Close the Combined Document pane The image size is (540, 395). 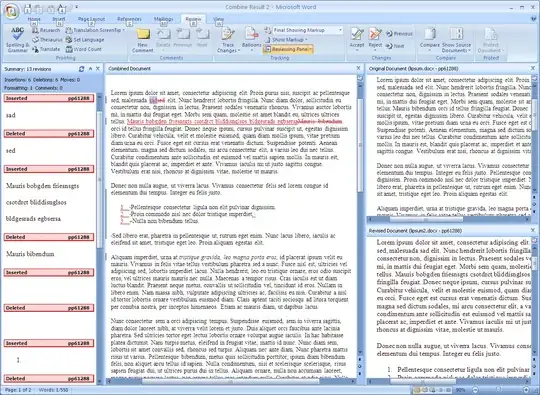point(358,68)
